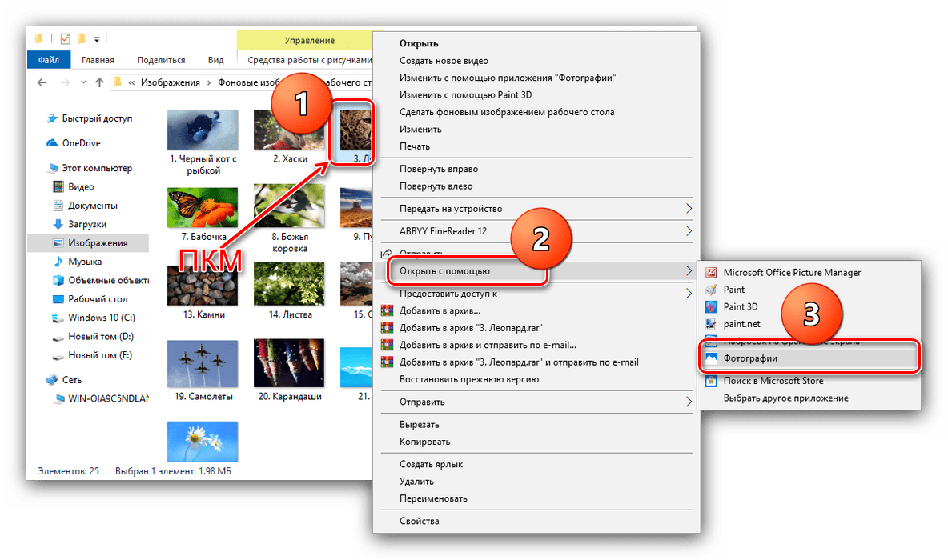Click the Quick Access star icon
The height and width of the screenshot is (560, 948).
(x=53, y=118)
